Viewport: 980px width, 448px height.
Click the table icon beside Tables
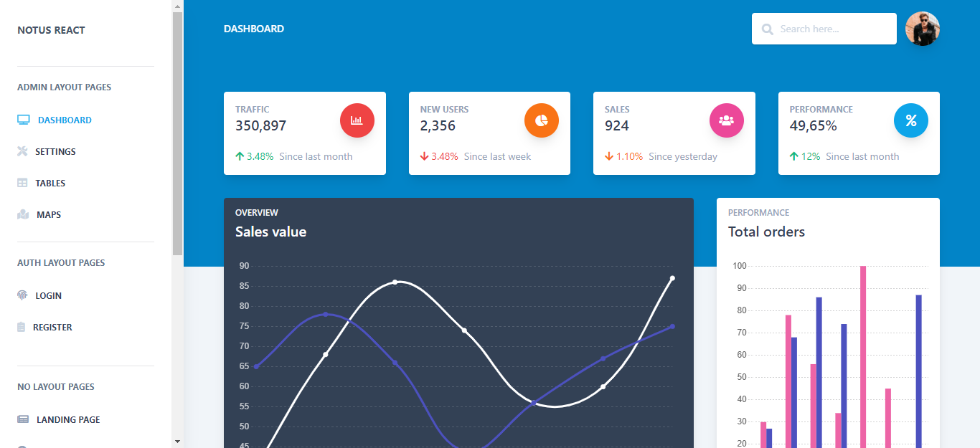[22, 183]
